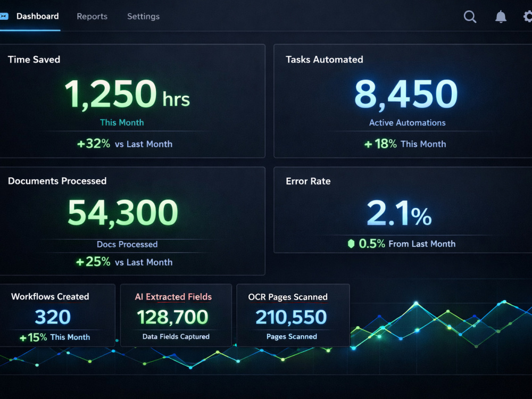Viewport: 532px width, 399px height.
Task: Click the 1,250 hrs value
Action: [127, 94]
